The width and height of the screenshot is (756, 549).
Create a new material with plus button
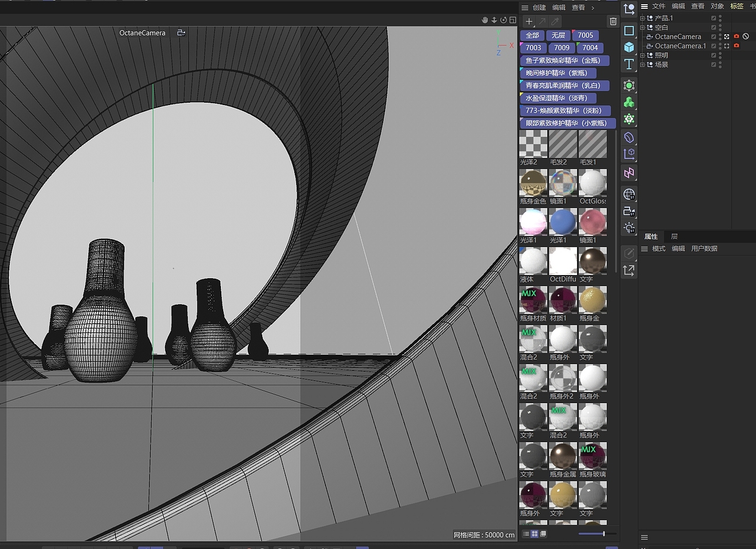pos(529,21)
